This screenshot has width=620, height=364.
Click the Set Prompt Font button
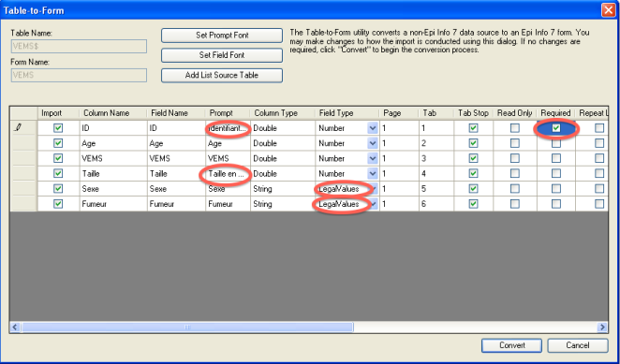222,36
